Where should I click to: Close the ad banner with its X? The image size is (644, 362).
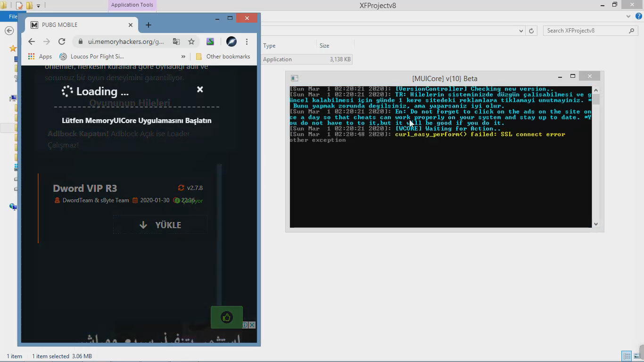(252, 325)
